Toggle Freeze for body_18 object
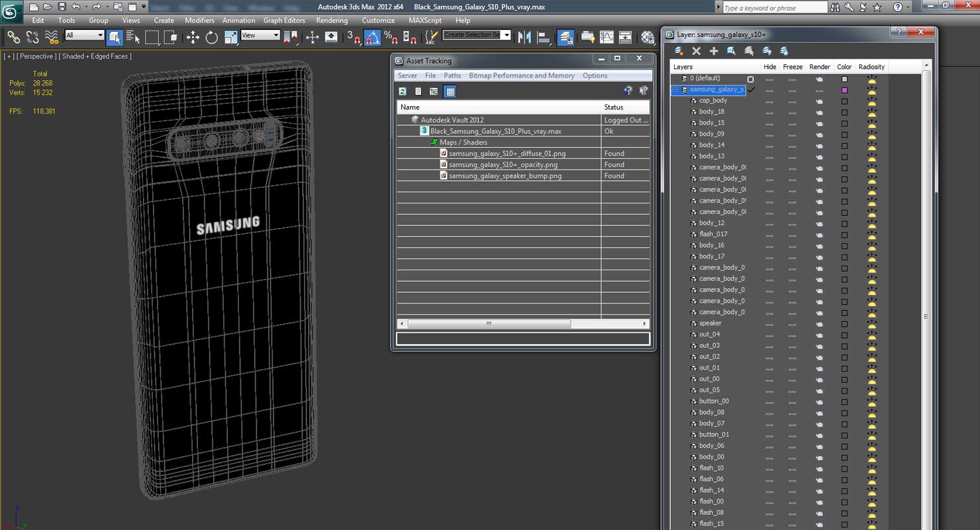980x530 pixels. (793, 113)
